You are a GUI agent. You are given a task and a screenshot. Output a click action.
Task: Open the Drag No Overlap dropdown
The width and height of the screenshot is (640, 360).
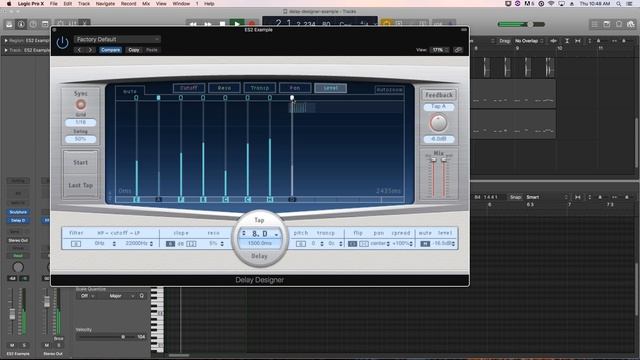pos(529,41)
